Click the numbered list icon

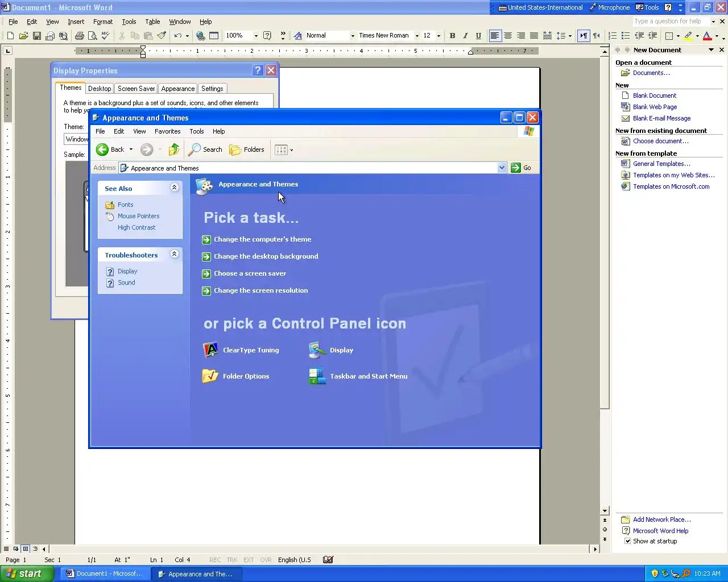click(613, 36)
